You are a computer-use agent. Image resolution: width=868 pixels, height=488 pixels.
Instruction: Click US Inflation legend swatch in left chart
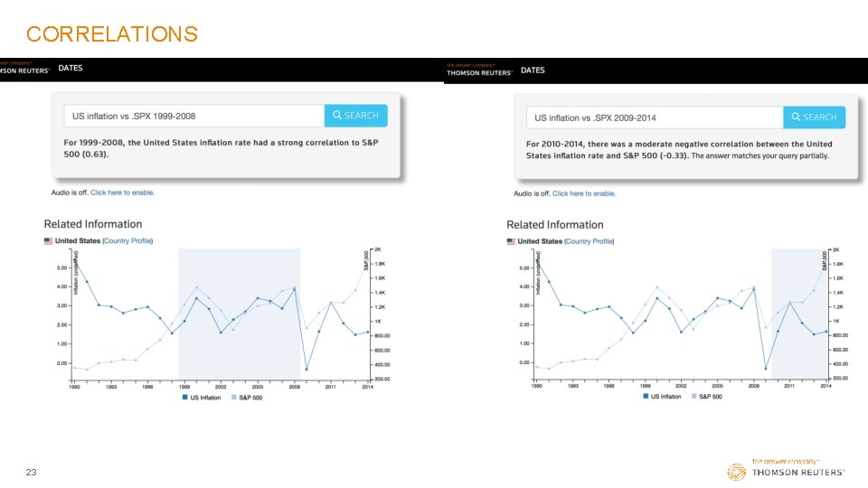(184, 398)
